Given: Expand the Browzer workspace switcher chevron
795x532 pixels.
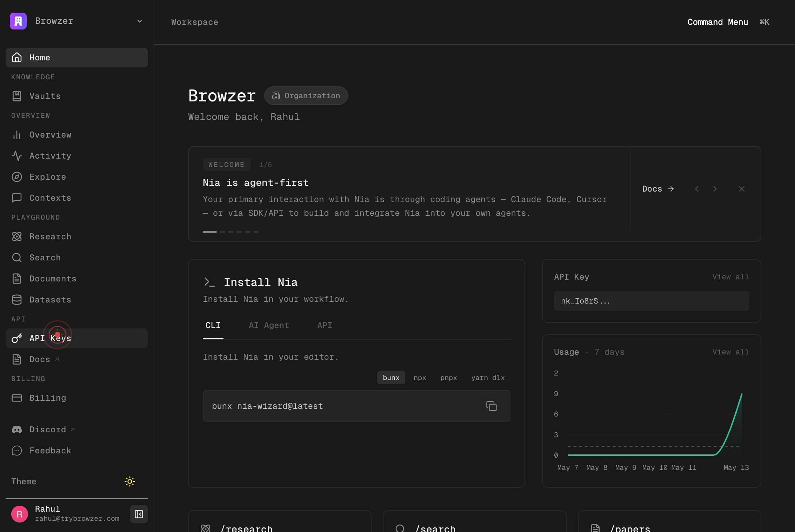Looking at the screenshot, I should pos(140,21).
